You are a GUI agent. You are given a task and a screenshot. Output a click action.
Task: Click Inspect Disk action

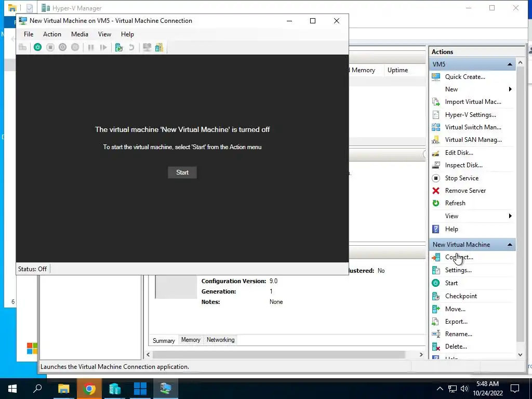pyautogui.click(x=463, y=165)
